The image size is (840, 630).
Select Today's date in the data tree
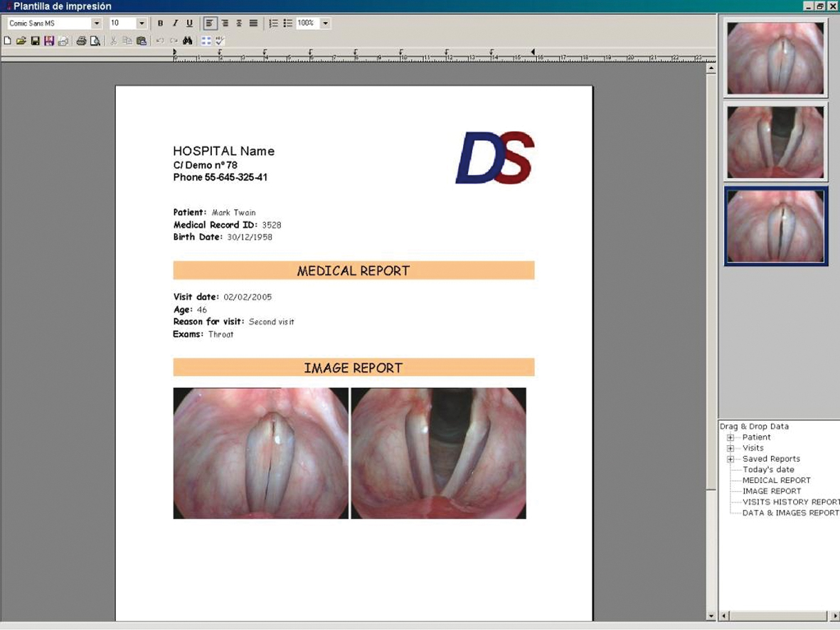(768, 469)
